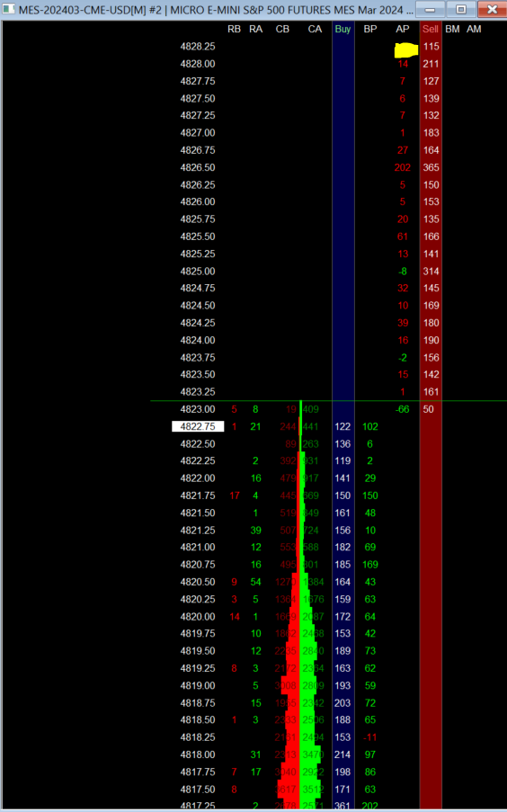The width and height of the screenshot is (507, 812).
Task: Click Sell cell at price 4828.25
Action: point(431,46)
